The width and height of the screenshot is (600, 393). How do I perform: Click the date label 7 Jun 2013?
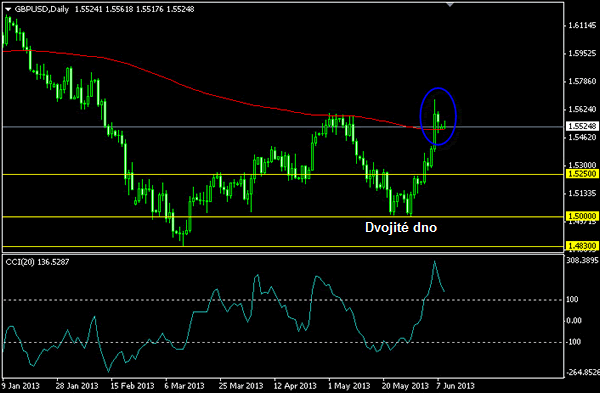[x=455, y=386]
